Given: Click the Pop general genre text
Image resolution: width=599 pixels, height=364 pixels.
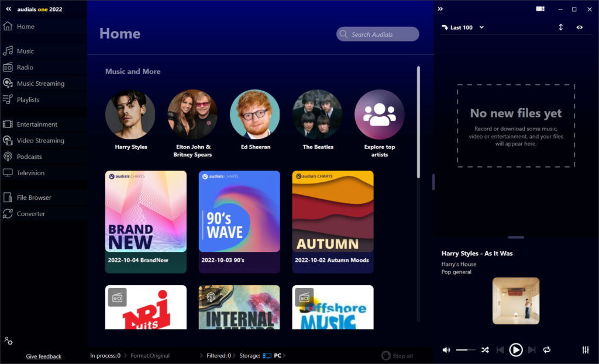Looking at the screenshot, I should (456, 272).
